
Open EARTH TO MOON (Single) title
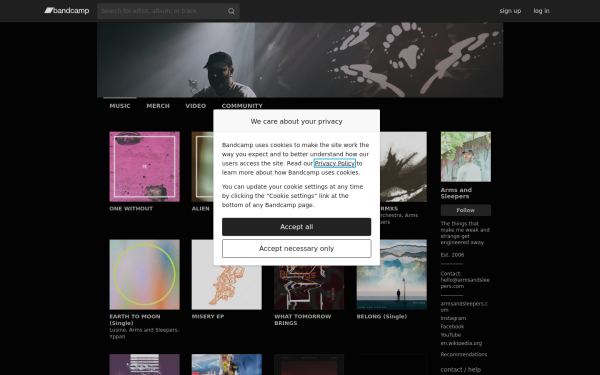(135, 320)
